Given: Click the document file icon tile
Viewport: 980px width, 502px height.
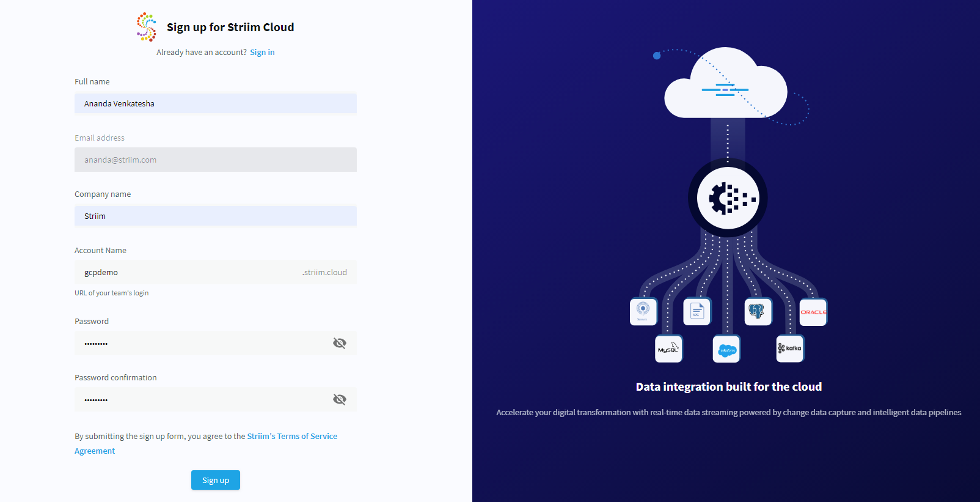Looking at the screenshot, I should (x=697, y=312).
